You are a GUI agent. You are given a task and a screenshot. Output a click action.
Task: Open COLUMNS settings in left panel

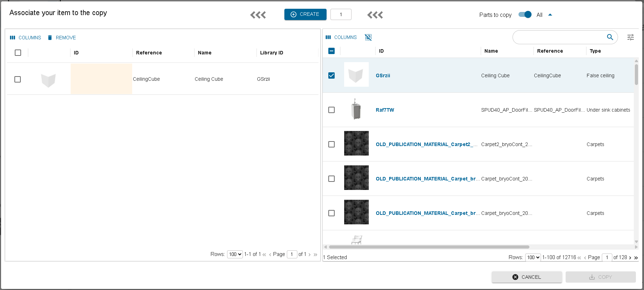(x=26, y=38)
